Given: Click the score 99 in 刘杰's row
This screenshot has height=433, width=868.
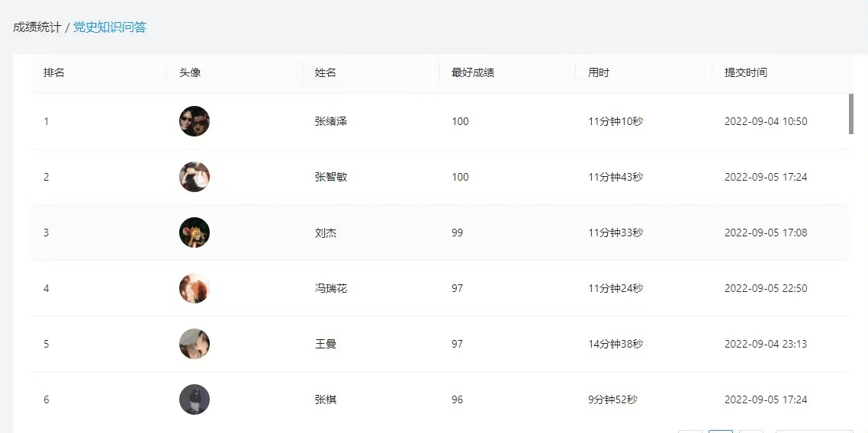Looking at the screenshot, I should (458, 233).
